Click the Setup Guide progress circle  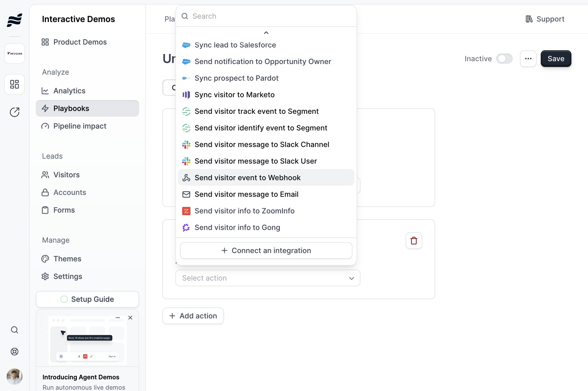(x=64, y=299)
